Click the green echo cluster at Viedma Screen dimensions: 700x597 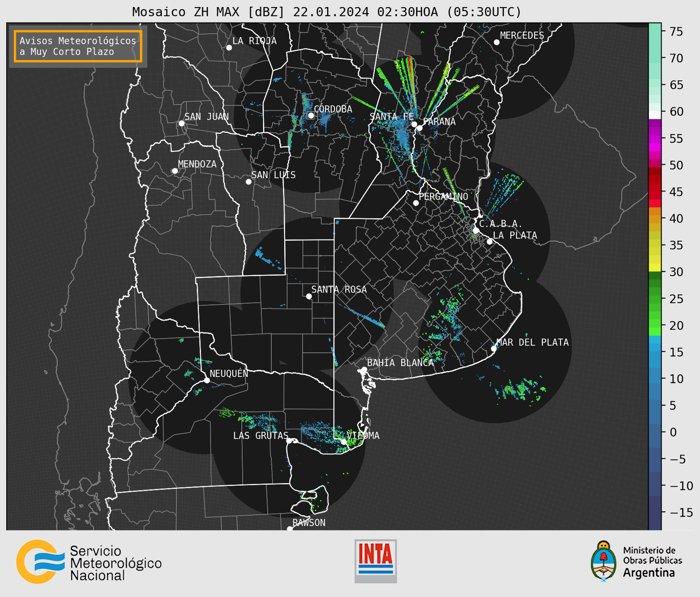[x=351, y=441]
